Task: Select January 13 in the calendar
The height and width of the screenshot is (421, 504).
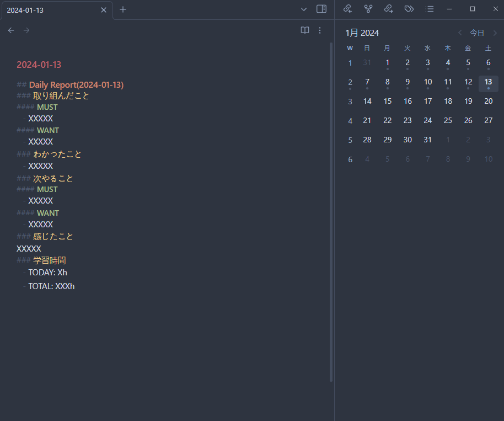Action: point(488,83)
